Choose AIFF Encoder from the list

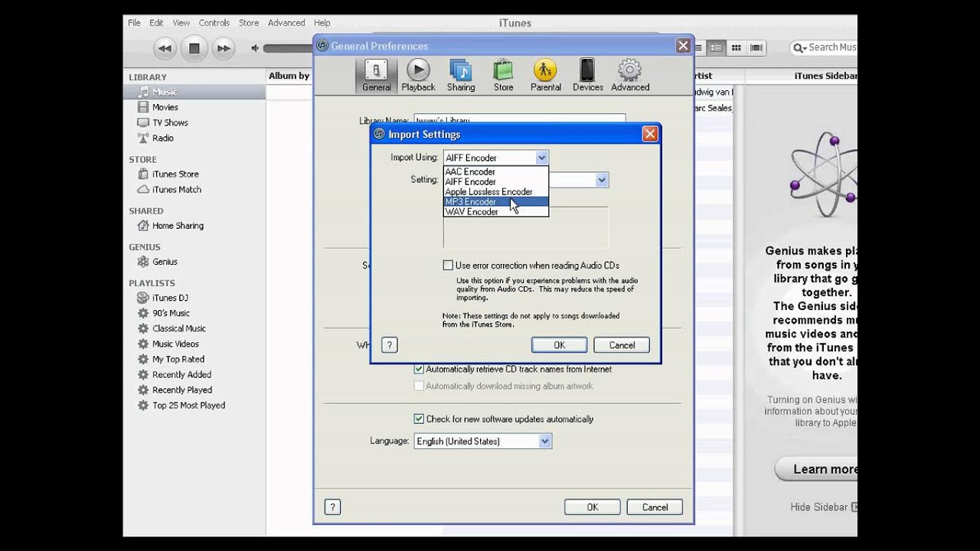point(495,182)
